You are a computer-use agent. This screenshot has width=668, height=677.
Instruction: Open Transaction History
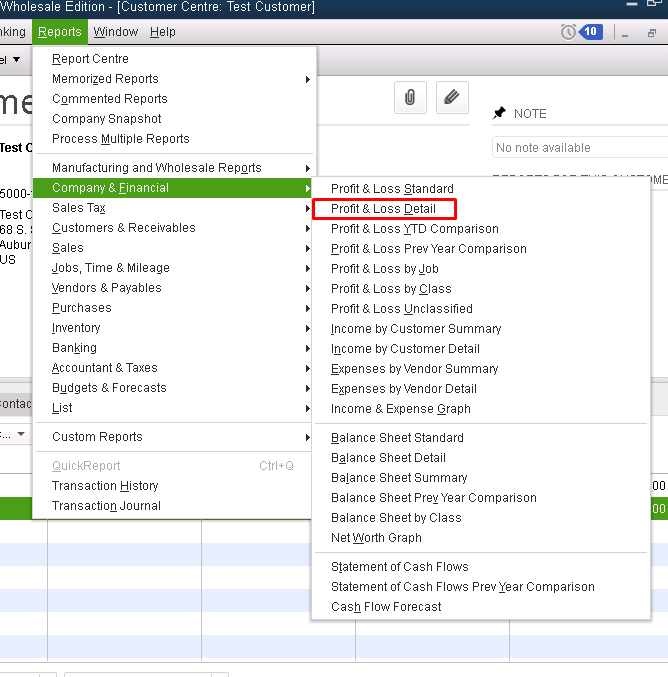coord(105,486)
